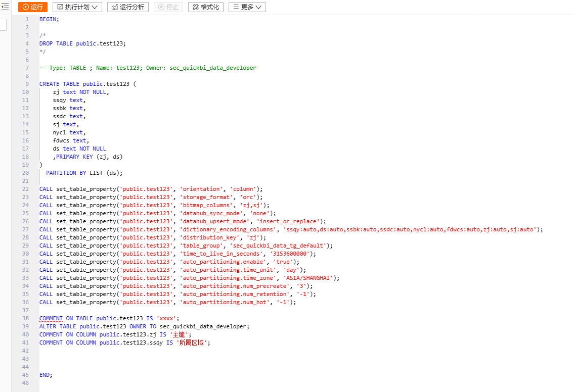The height and width of the screenshot is (392, 574).
Task: Click PARTITION BY LIST (ds) line
Action: 84,173
